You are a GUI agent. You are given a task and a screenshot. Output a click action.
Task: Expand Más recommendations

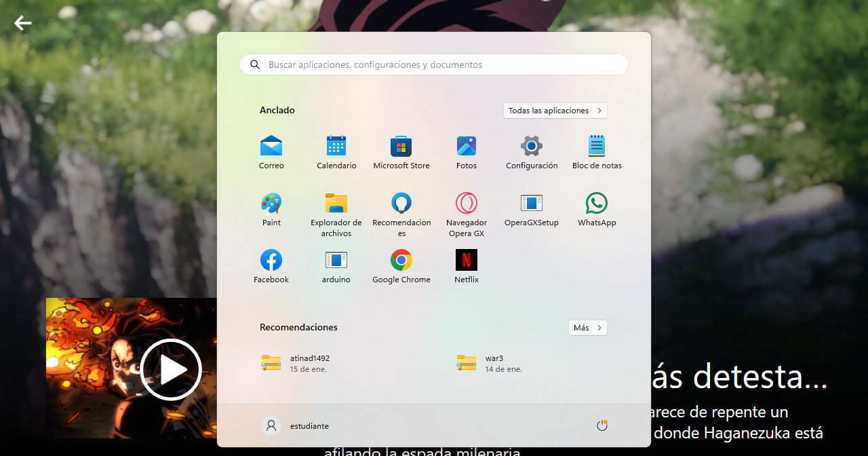coord(587,328)
